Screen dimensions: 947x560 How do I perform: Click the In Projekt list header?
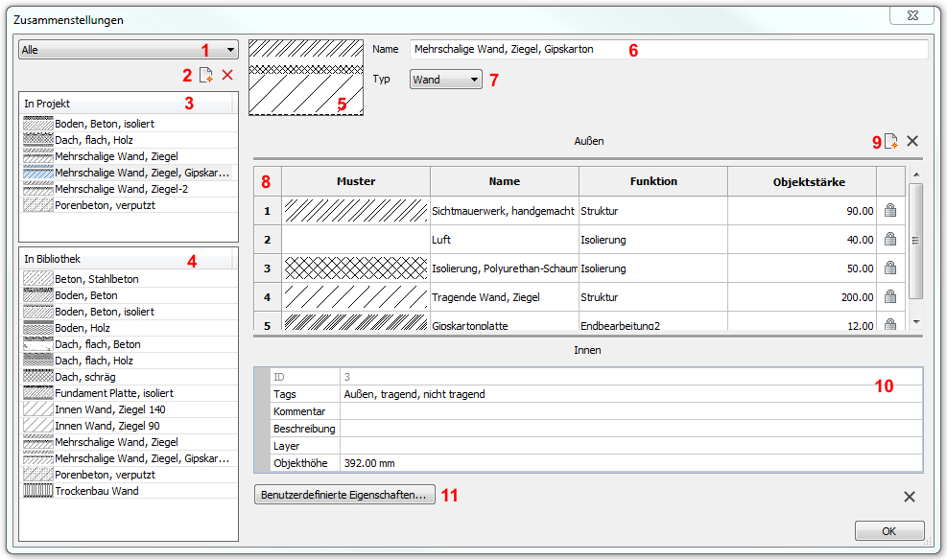(x=126, y=104)
